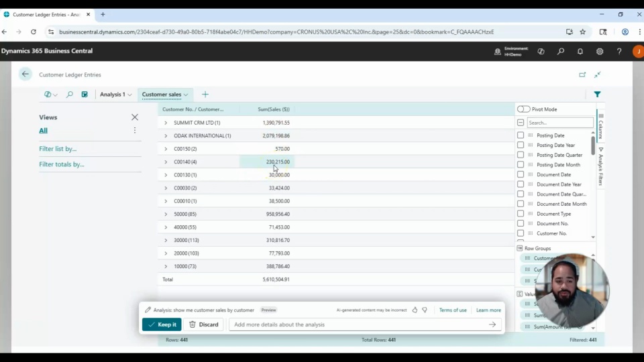This screenshot has width=644, height=362.
Task: Expand the ODAK INTERNATIONAL row
Action: click(x=166, y=136)
